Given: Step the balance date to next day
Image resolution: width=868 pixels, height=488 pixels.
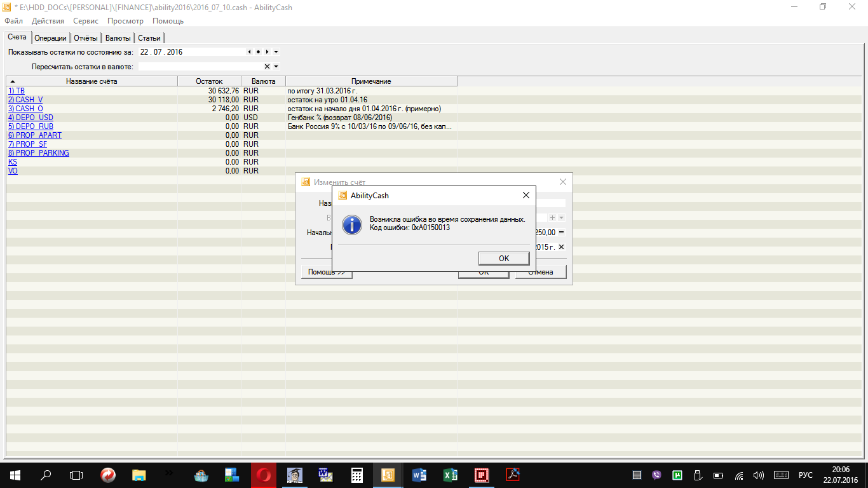Looking at the screenshot, I should [x=267, y=52].
